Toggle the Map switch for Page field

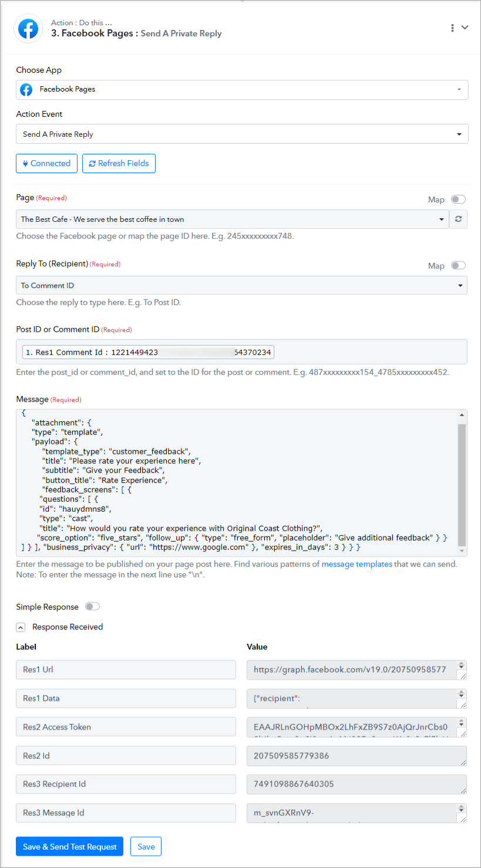point(458,200)
